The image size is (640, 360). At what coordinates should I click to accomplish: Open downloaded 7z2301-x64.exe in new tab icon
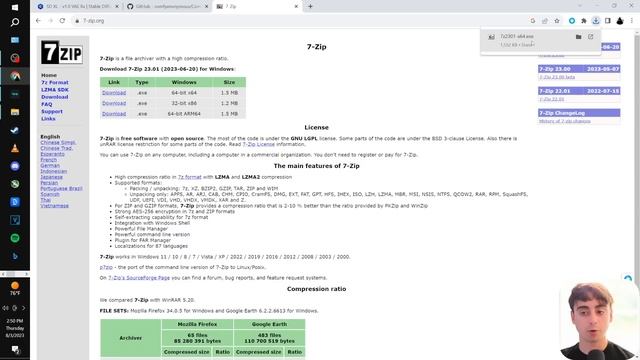point(591,37)
